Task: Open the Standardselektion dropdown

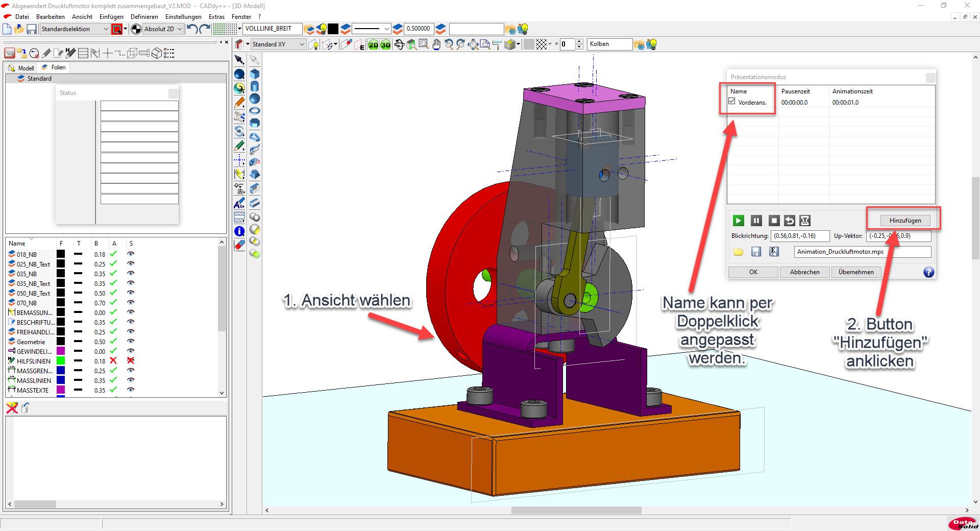Action: coord(106,29)
